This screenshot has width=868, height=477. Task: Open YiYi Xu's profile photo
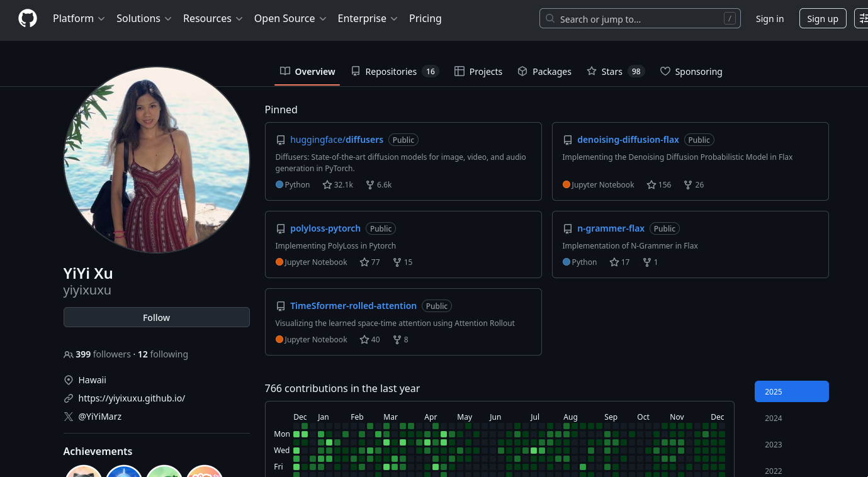click(x=157, y=160)
